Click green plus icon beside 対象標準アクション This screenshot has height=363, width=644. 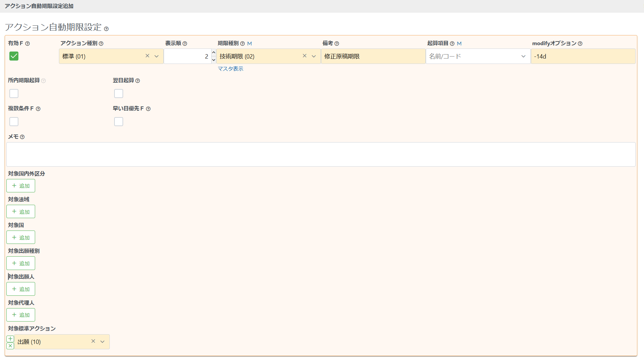tap(10, 339)
